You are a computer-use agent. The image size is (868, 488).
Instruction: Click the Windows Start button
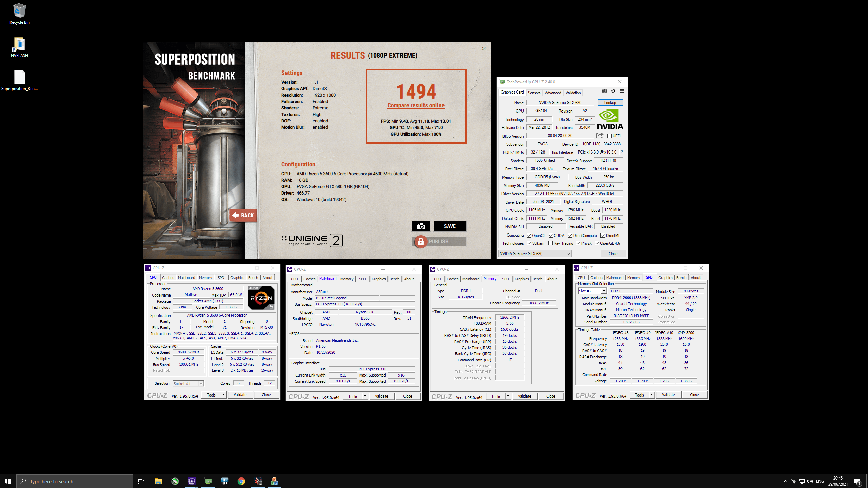pyautogui.click(x=8, y=481)
